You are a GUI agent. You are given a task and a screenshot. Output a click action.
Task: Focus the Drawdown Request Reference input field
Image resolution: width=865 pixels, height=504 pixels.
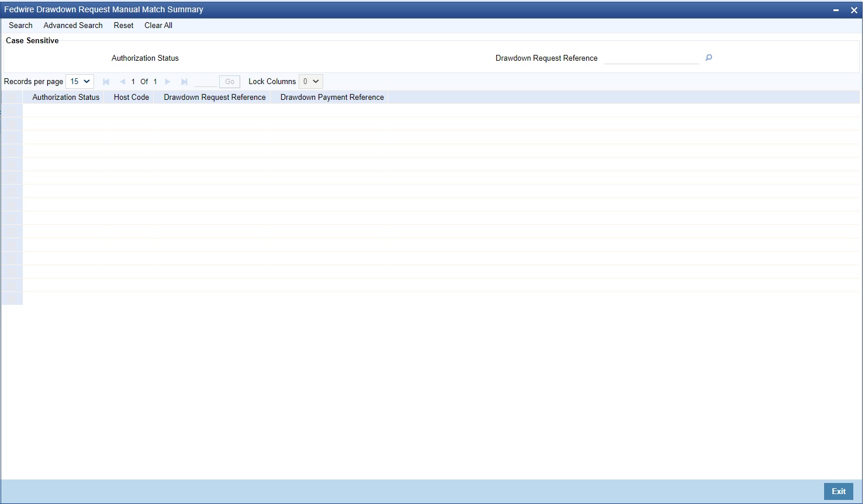651,58
